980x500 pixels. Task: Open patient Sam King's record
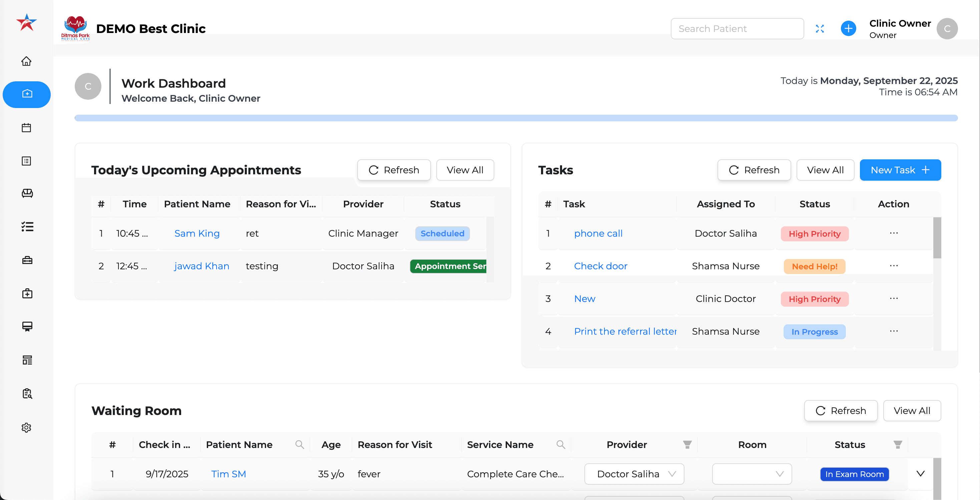click(197, 233)
